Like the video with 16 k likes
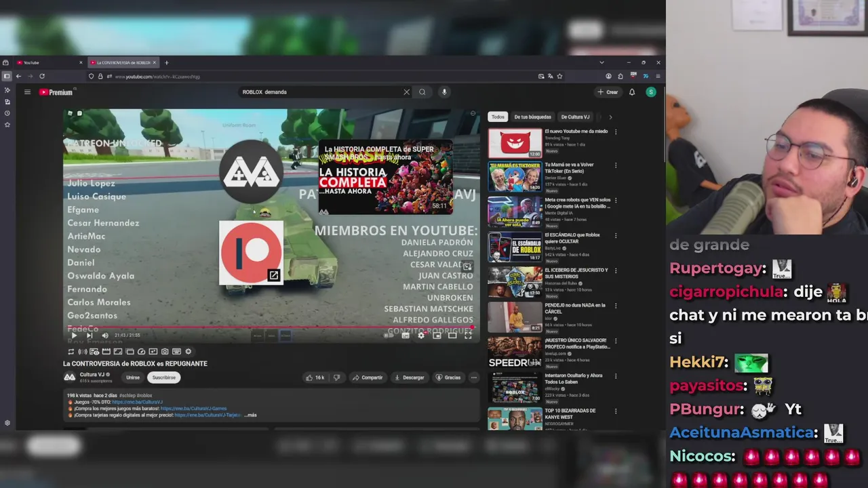Image resolution: width=868 pixels, height=488 pixels. point(315,378)
